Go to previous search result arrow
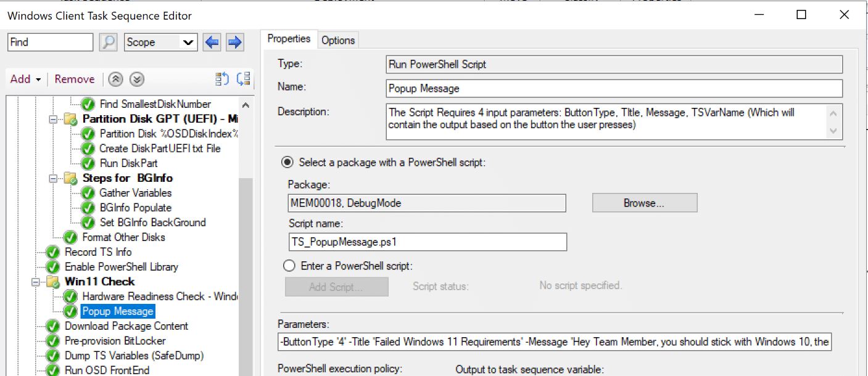 (x=212, y=43)
